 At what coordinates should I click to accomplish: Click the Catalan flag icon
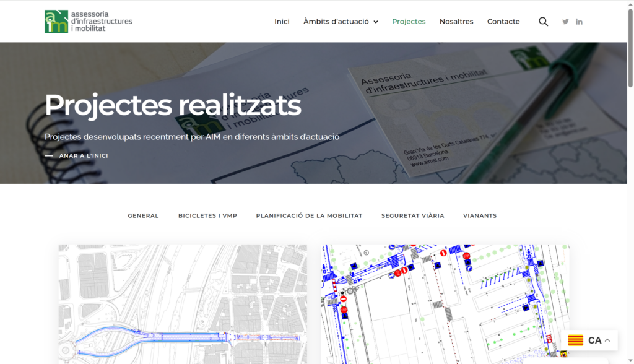[x=575, y=340]
